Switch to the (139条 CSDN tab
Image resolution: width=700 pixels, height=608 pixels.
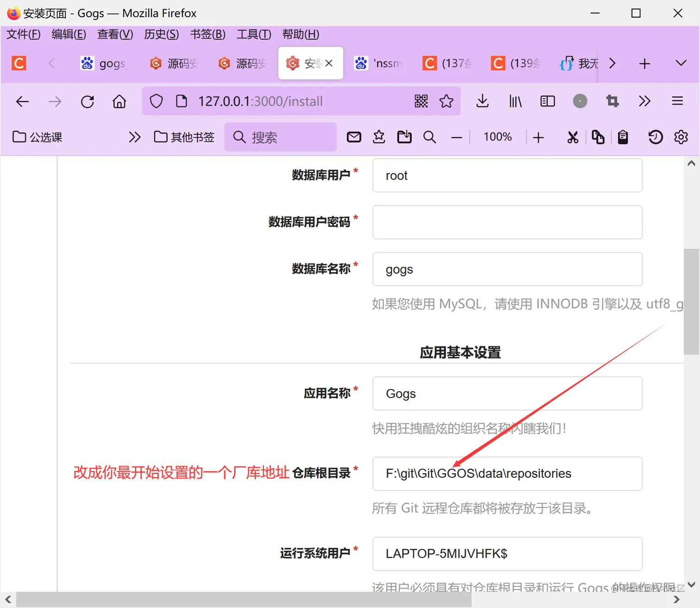tap(516, 63)
